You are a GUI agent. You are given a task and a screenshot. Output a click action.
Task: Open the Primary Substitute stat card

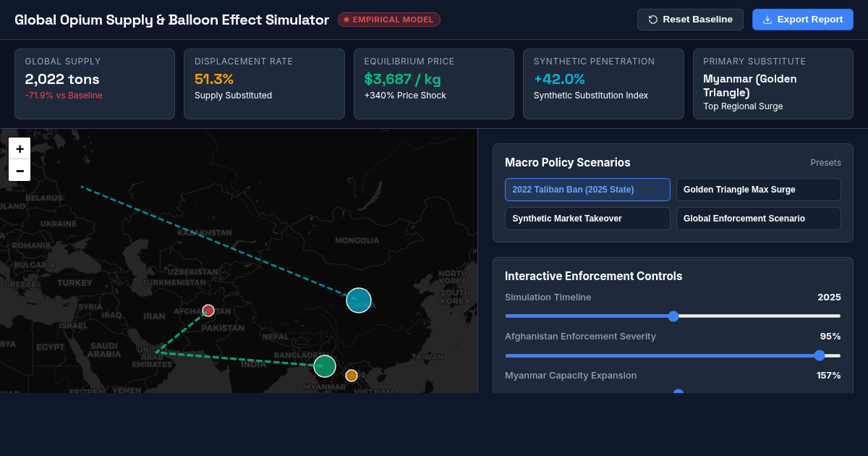click(x=773, y=84)
